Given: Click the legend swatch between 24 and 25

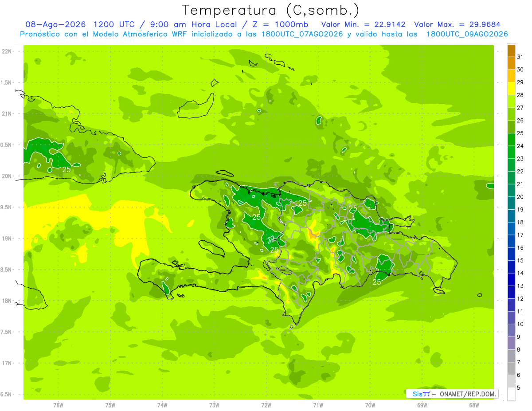Looking at the screenshot, I should pos(511,140).
